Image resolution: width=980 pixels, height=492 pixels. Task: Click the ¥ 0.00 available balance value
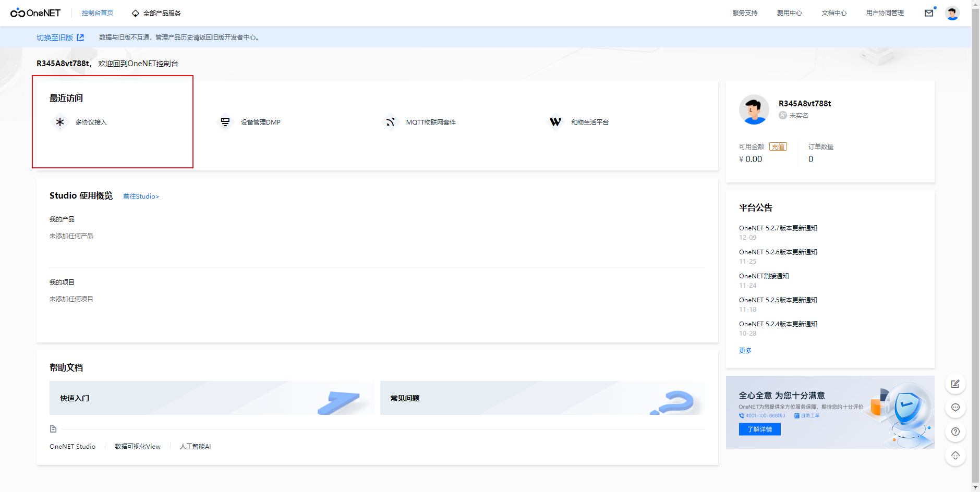[751, 159]
